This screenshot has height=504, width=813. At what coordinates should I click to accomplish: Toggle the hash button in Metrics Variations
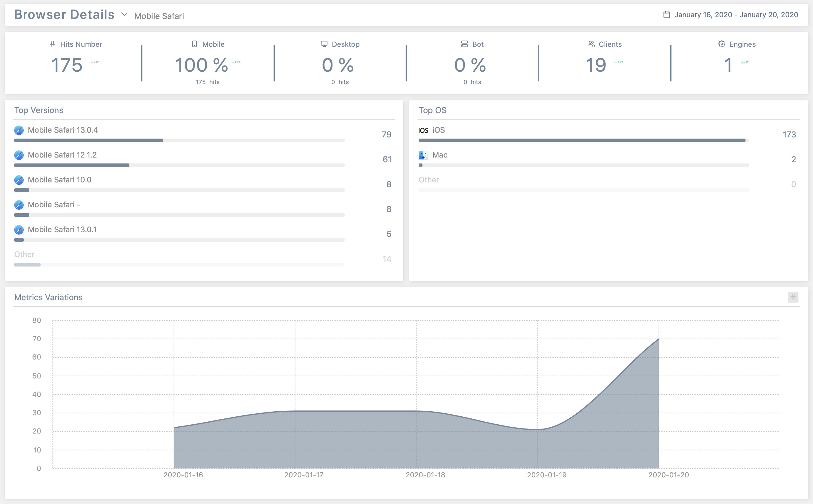tap(793, 297)
